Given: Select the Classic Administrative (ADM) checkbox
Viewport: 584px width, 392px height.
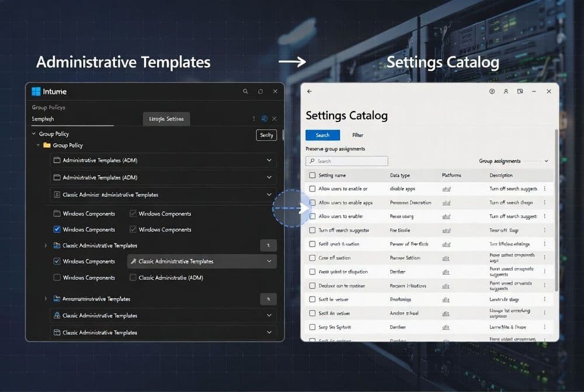Looking at the screenshot, I should click(133, 277).
